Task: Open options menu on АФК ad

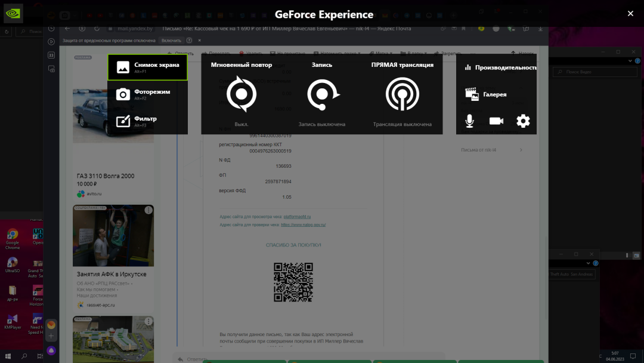Action: (x=148, y=210)
